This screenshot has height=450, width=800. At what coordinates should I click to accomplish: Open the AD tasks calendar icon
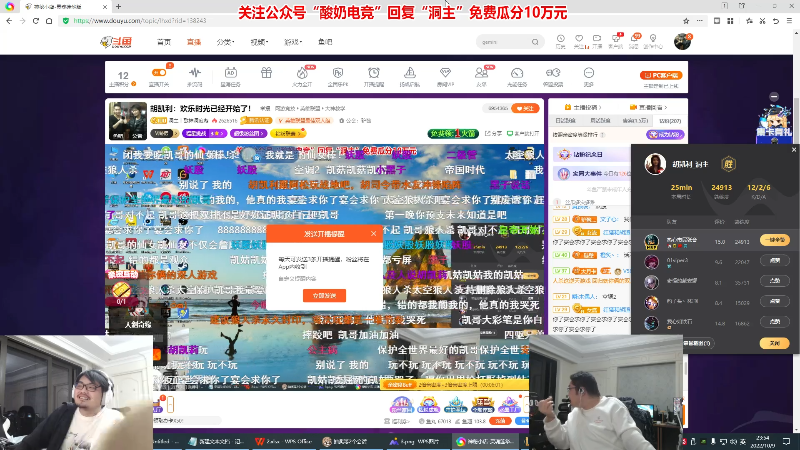[x=231, y=73]
